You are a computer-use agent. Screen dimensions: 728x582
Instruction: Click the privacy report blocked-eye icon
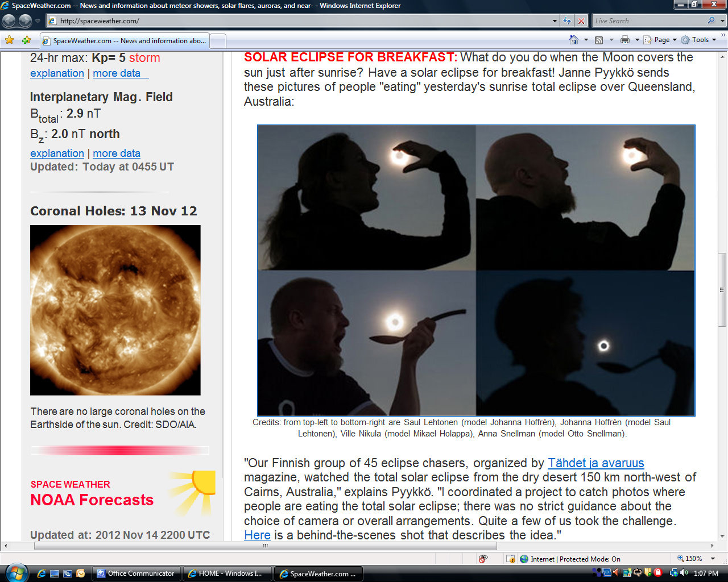483,559
